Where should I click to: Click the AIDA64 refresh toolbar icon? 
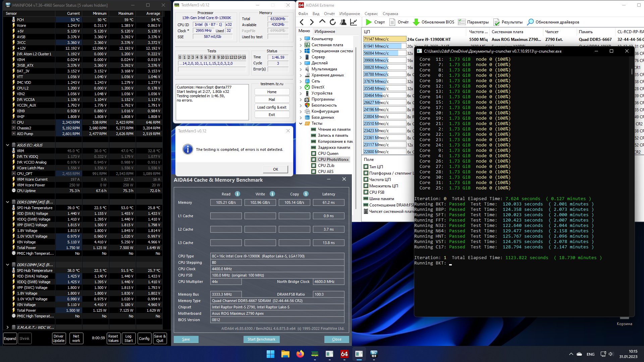coord(332,22)
